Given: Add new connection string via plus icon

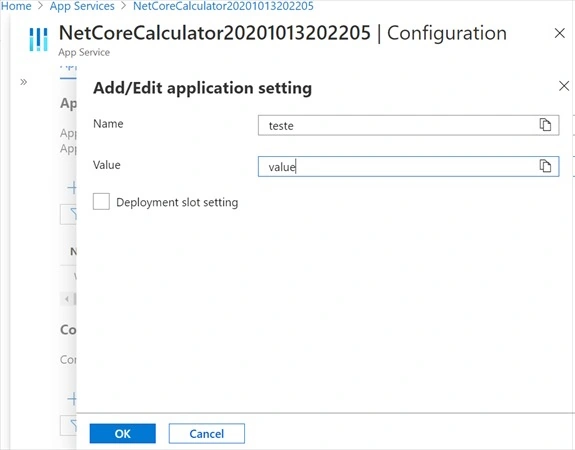Looking at the screenshot, I should pos(72,399).
